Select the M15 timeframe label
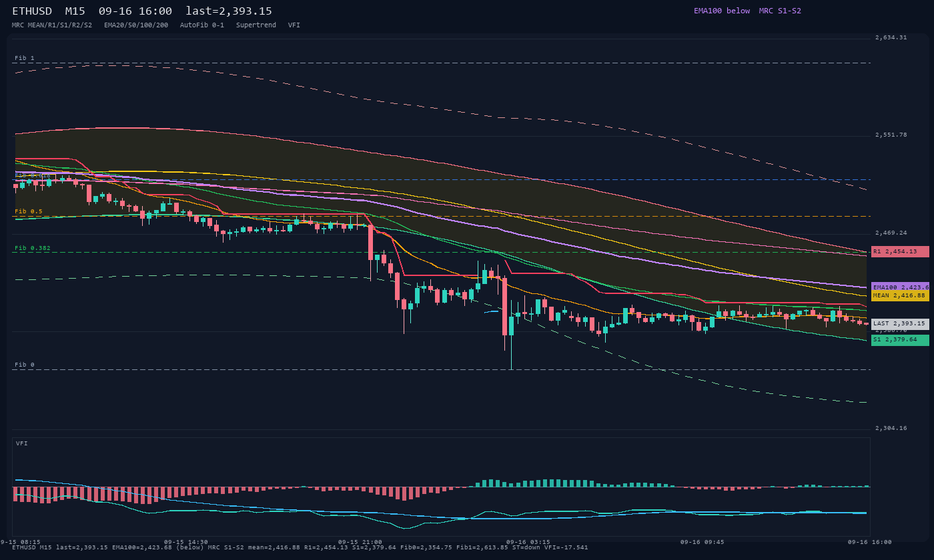Image resolution: width=934 pixels, height=560 pixels. (75, 11)
